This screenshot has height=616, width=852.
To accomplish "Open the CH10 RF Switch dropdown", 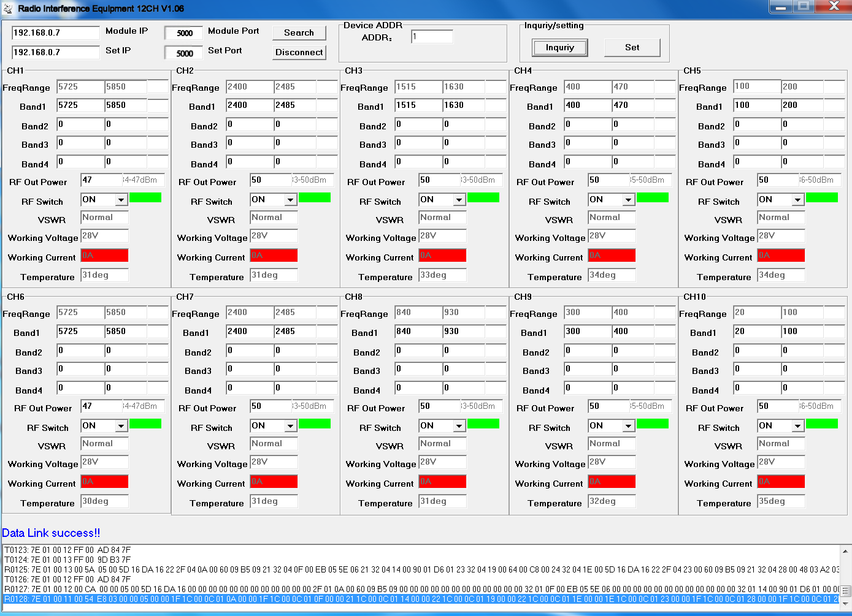I will click(x=797, y=426).
